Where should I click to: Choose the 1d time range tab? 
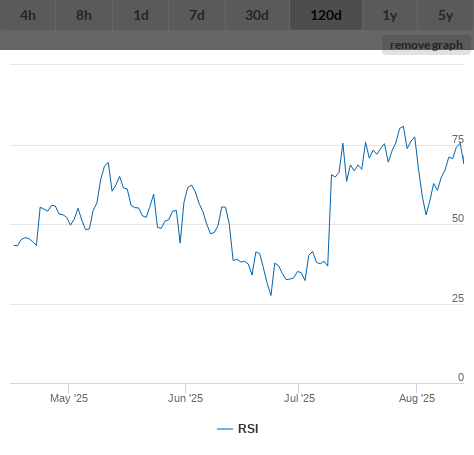coord(141,15)
